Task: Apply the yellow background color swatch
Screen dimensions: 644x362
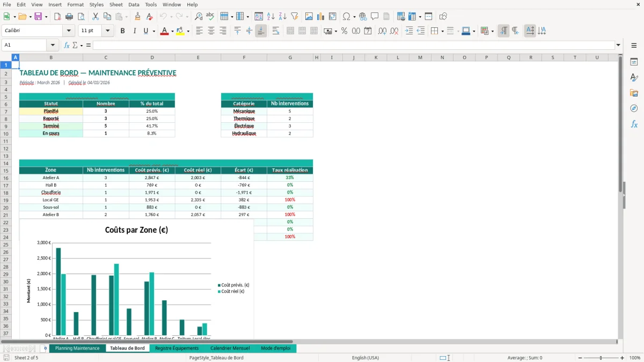Action: click(x=180, y=31)
